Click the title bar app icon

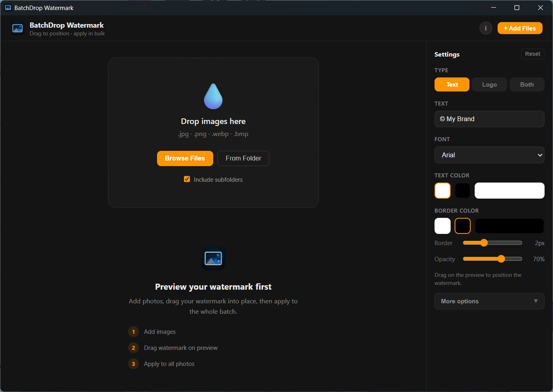pos(8,8)
